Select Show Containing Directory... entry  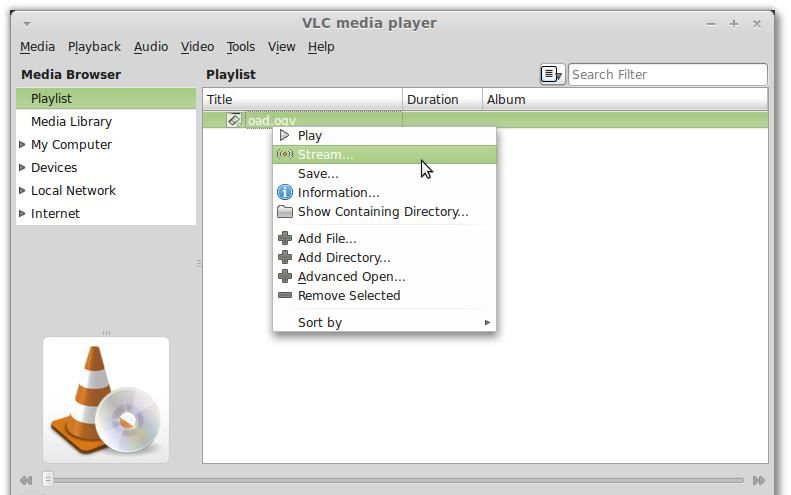(384, 211)
